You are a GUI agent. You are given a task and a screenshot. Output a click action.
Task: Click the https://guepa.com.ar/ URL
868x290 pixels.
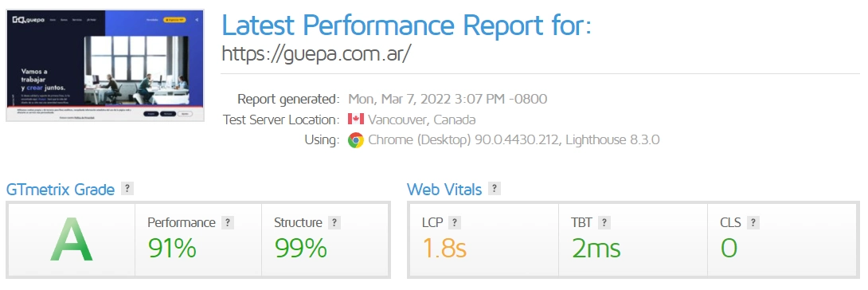tap(317, 54)
